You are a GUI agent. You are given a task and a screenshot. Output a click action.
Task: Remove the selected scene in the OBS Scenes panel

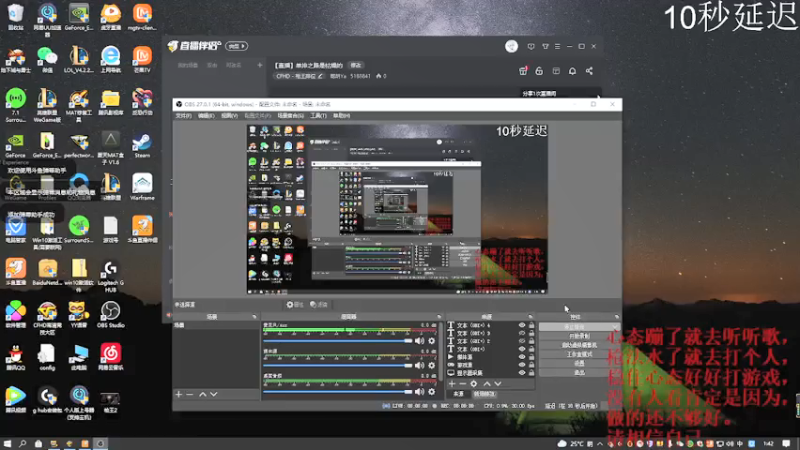(190, 394)
